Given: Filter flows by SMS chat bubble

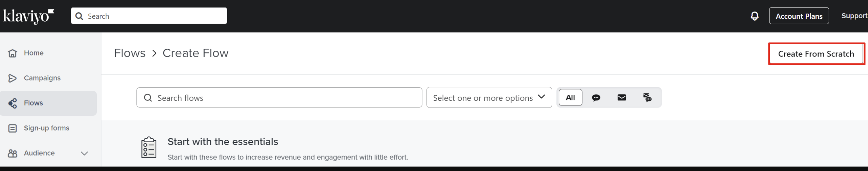Looking at the screenshot, I should pyautogui.click(x=596, y=98).
